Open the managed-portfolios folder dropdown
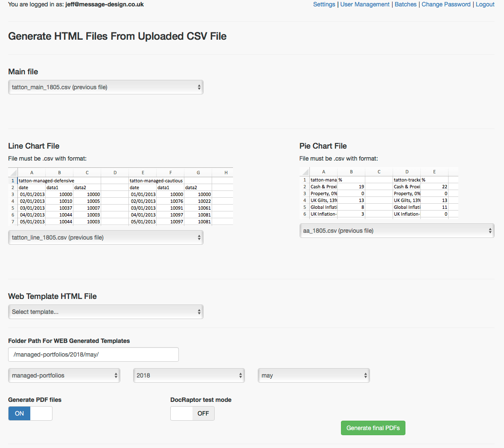The height and width of the screenshot is (448, 504). pos(64,375)
